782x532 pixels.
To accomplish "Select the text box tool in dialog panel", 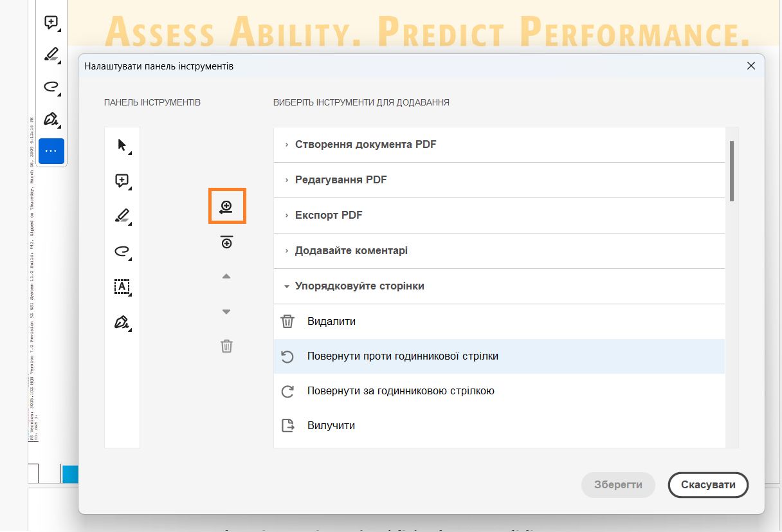I will tap(122, 286).
